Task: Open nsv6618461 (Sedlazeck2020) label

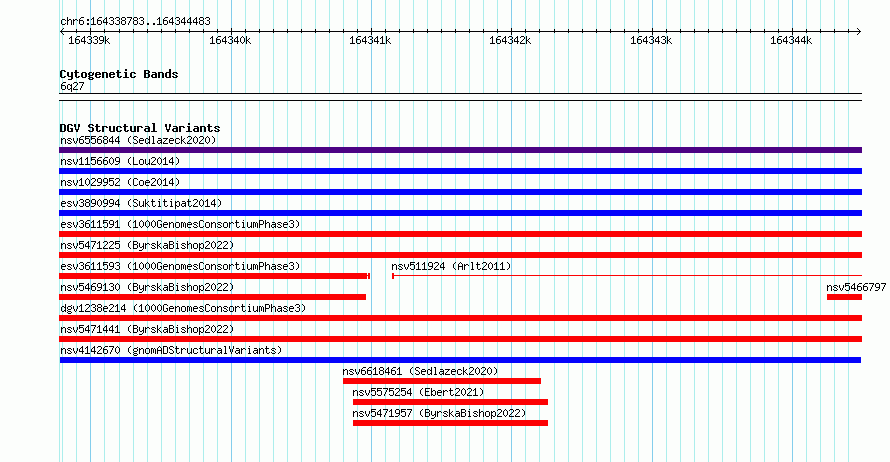Action: 420,371
